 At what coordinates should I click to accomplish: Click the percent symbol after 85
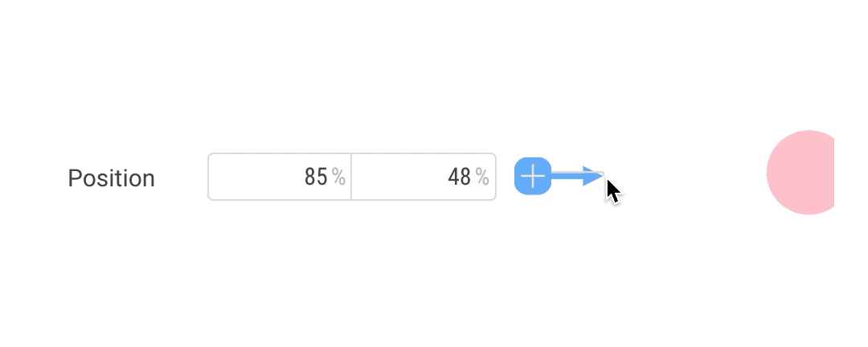pos(339,178)
